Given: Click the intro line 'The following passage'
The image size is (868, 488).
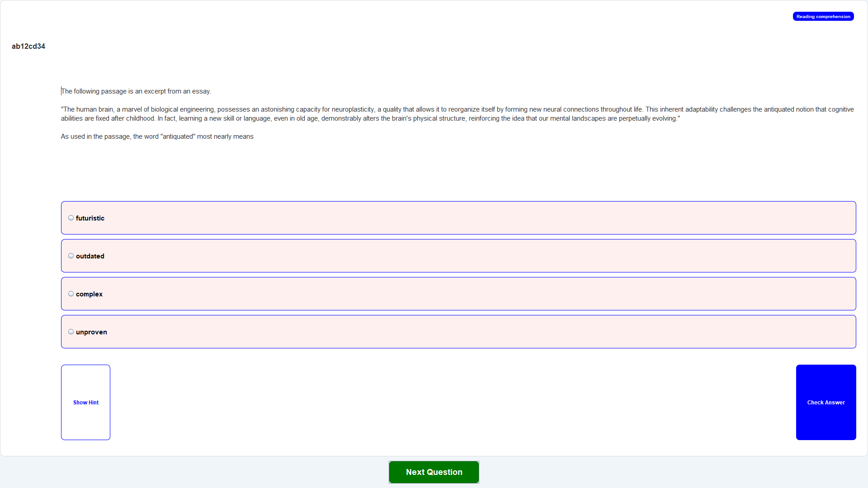Looking at the screenshot, I should (136, 91).
